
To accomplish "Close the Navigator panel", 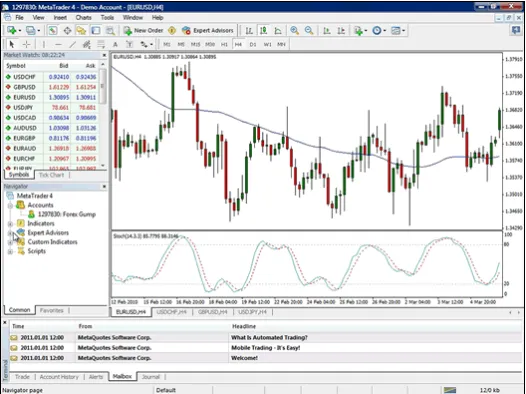I will coord(104,186).
